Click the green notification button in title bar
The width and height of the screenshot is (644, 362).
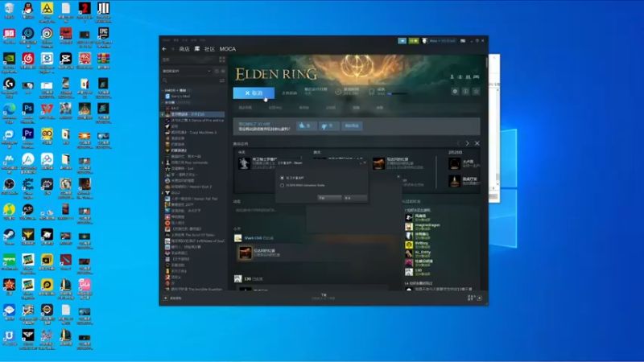point(413,41)
